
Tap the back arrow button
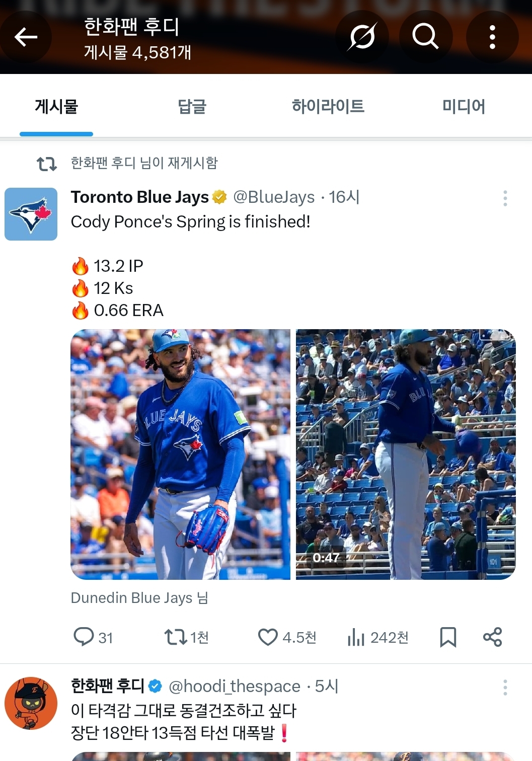(26, 37)
